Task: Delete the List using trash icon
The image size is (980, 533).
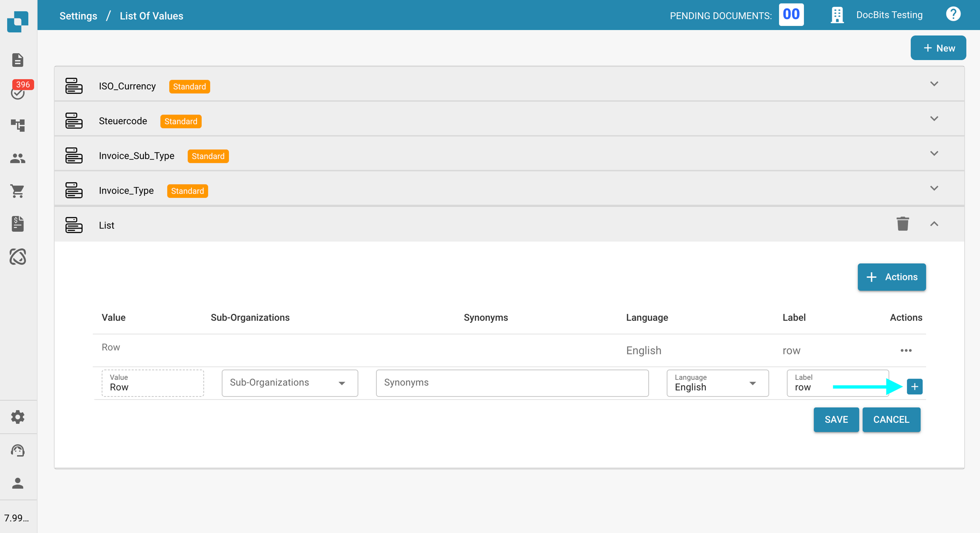Action: [903, 224]
